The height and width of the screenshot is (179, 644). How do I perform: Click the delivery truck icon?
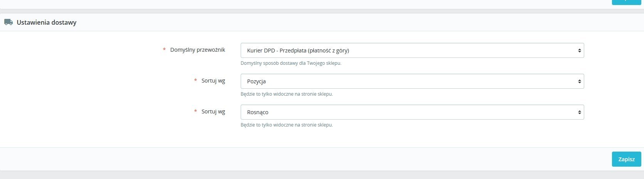pos(8,22)
